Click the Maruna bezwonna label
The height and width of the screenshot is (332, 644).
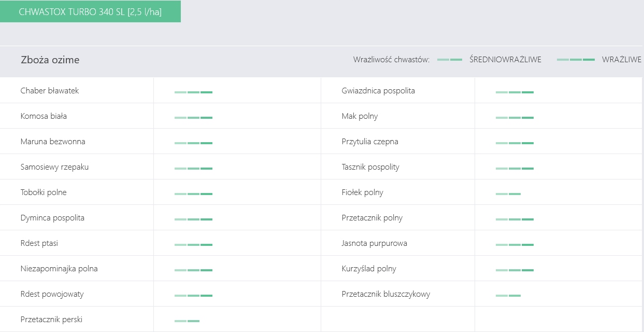click(x=53, y=142)
